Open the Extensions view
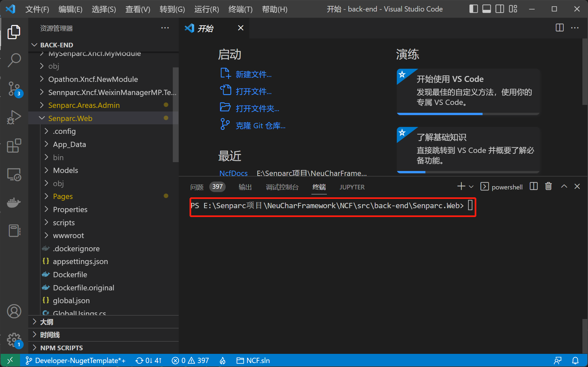 tap(14, 145)
